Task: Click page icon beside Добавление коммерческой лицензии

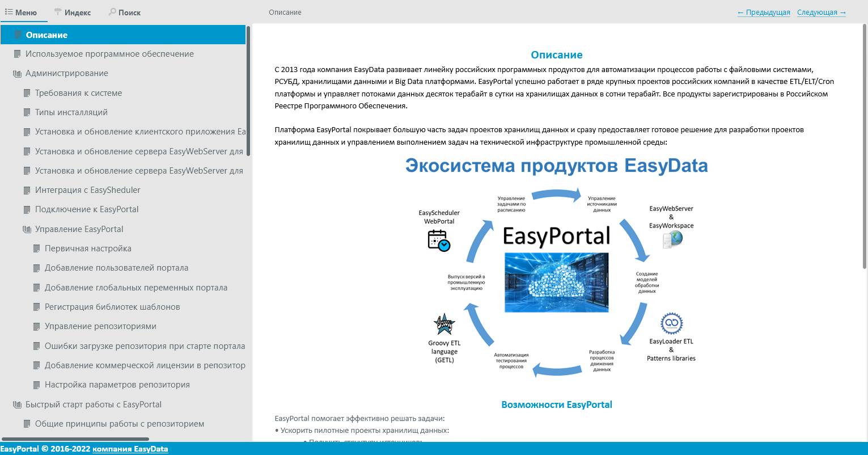Action: (x=37, y=365)
